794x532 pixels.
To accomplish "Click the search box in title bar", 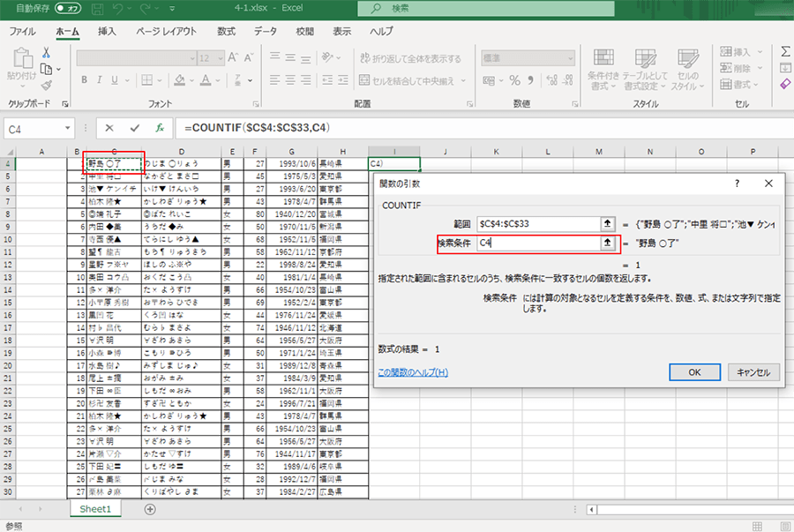I will coord(486,9).
